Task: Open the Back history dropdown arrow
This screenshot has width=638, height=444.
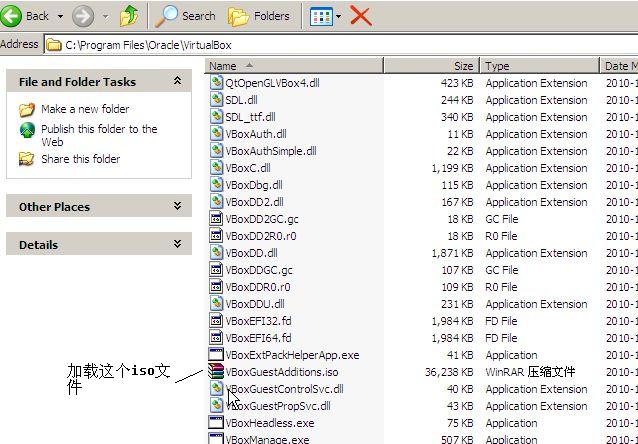Action: pos(60,17)
